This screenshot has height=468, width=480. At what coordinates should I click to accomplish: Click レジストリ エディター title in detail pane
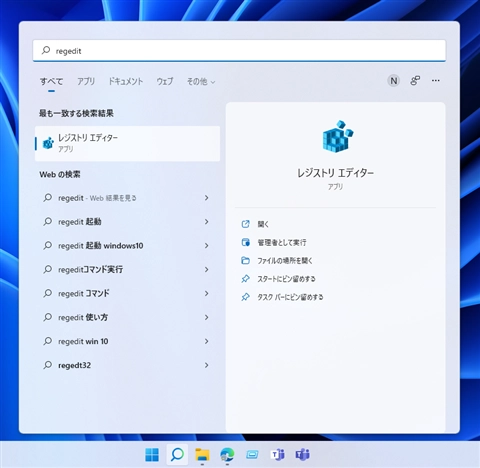coord(335,173)
